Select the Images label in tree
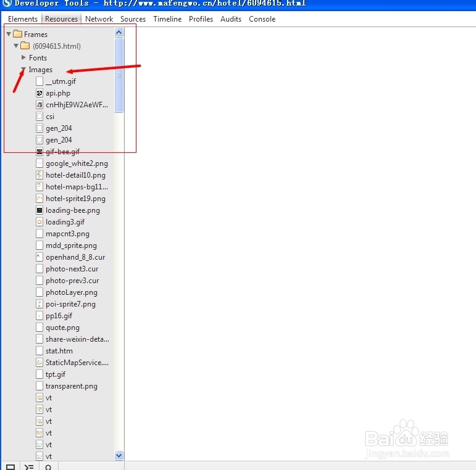Image resolution: width=476 pixels, height=470 pixels. click(x=40, y=70)
